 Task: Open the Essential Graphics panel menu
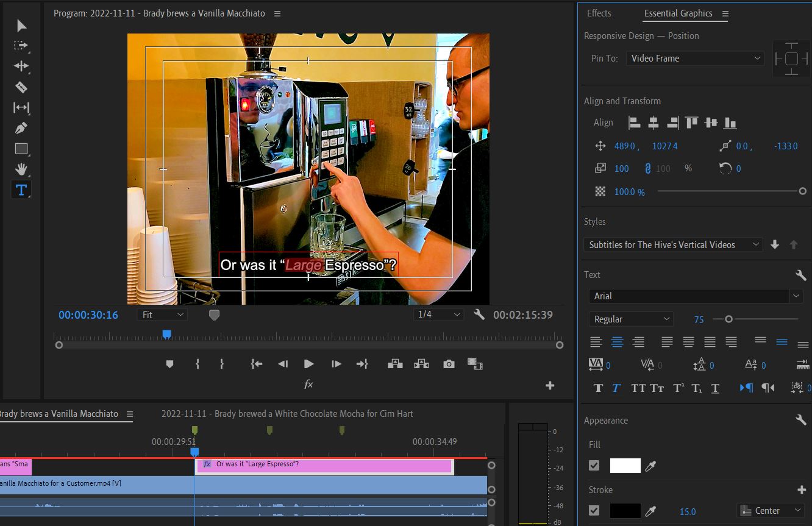(x=725, y=13)
